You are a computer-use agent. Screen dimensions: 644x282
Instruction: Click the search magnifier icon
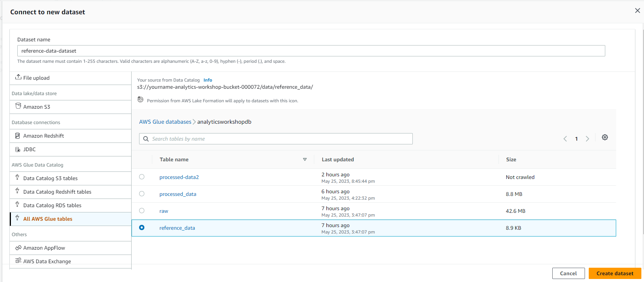[146, 139]
